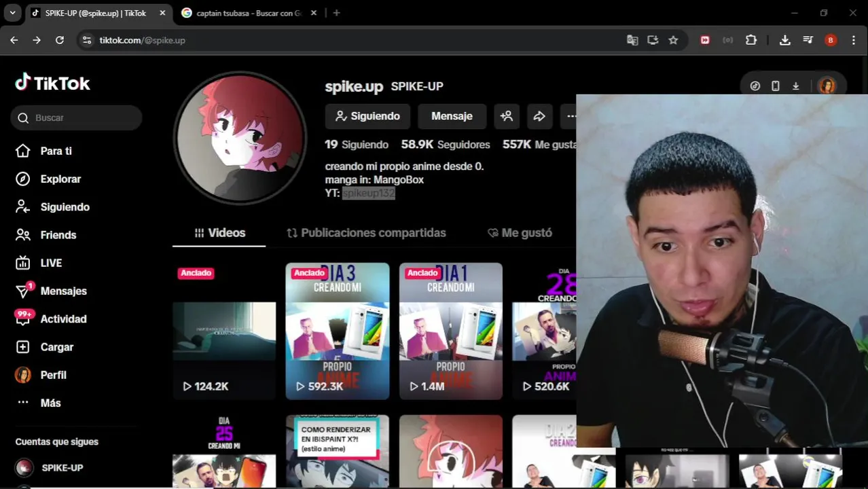
Task: Select the Videos tab
Action: click(x=219, y=232)
